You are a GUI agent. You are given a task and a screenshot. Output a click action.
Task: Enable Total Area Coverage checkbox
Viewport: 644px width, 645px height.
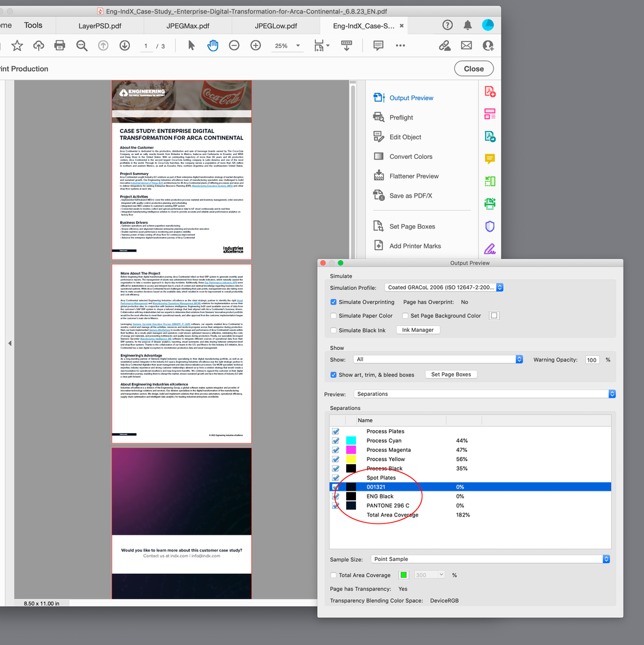(x=333, y=575)
